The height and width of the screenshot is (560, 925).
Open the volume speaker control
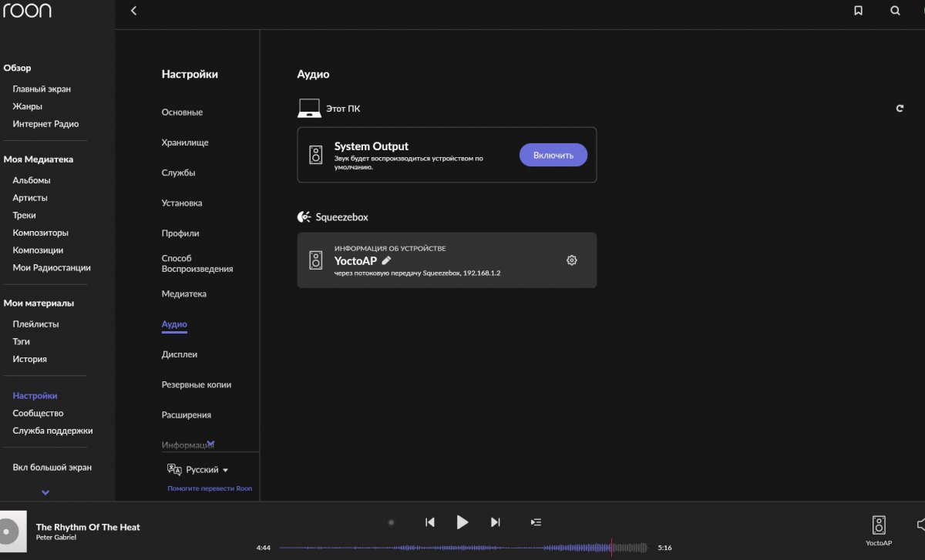(920, 525)
